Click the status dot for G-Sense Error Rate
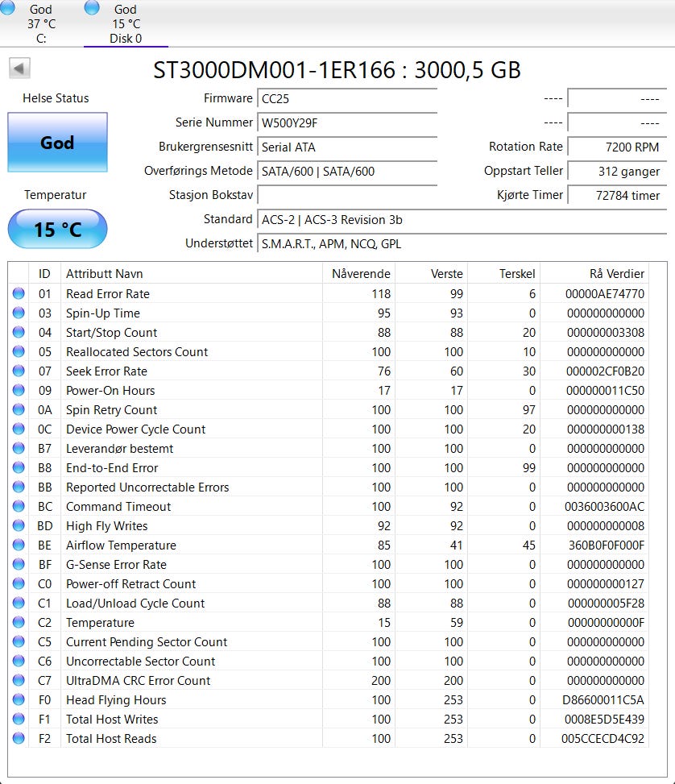Viewport: 675px width, 784px height. (x=19, y=564)
